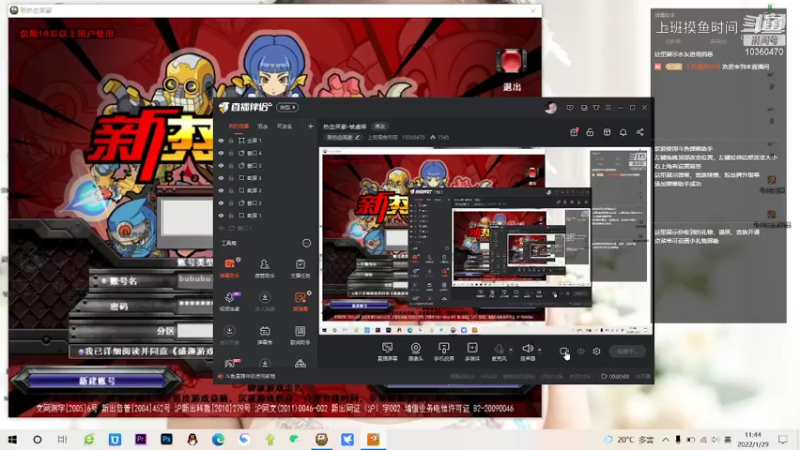This screenshot has height=450, width=800.
Task: Add a 摄像头 camera source
Action: pyautogui.click(x=416, y=352)
